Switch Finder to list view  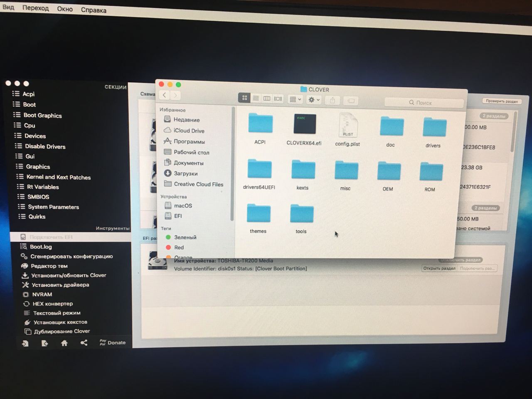(x=256, y=98)
